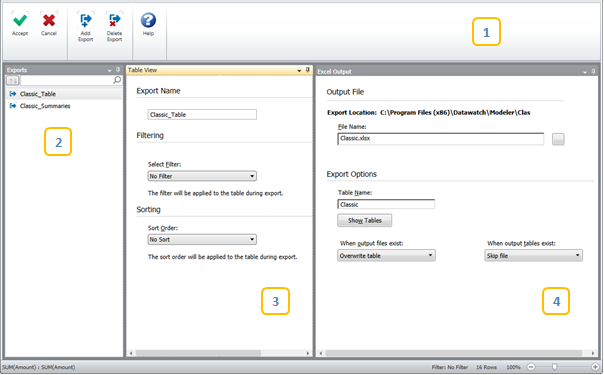
Task: Toggle the sort order button in Exports panel
Action: (12, 80)
